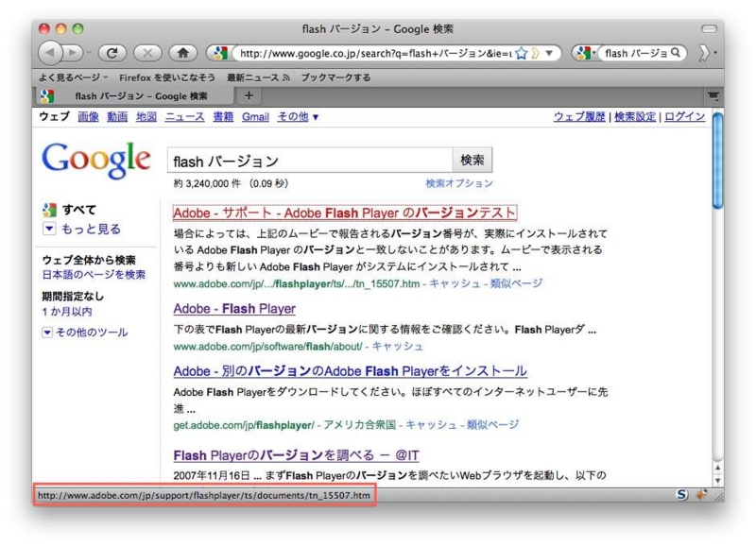Image resolution: width=756 pixels, height=546 pixels.
Task: Open キャッシュ link for flash/about result
Action: [x=397, y=347]
